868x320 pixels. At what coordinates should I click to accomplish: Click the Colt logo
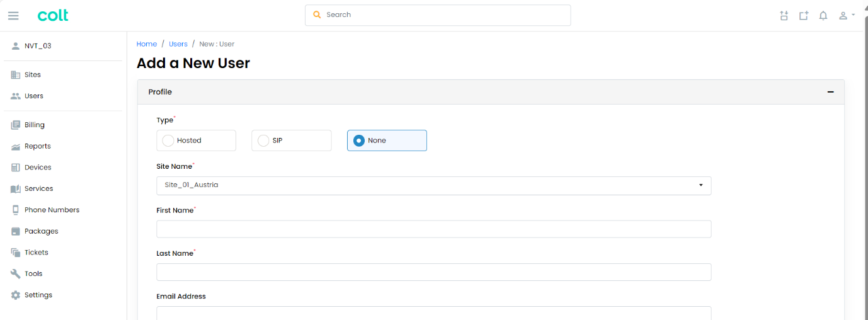53,16
